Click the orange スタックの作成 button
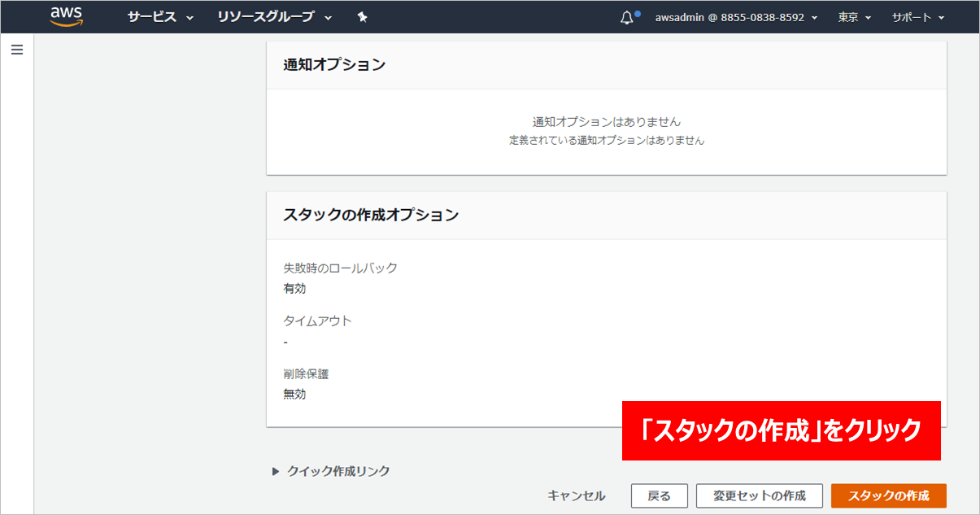Screen dimensions: 980x515 click(x=888, y=495)
